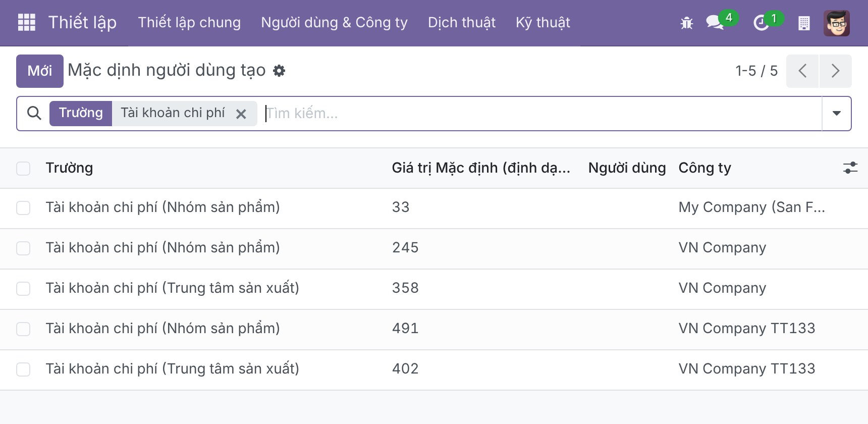Click value 245 cell

[x=405, y=248]
